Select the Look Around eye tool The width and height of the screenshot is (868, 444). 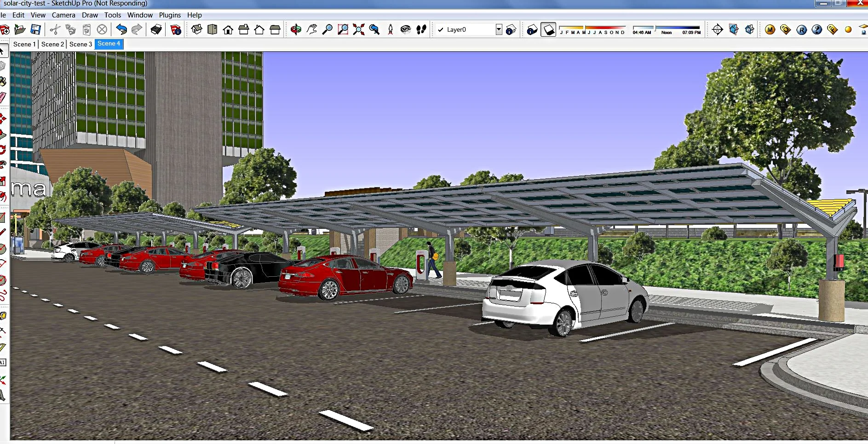405,30
